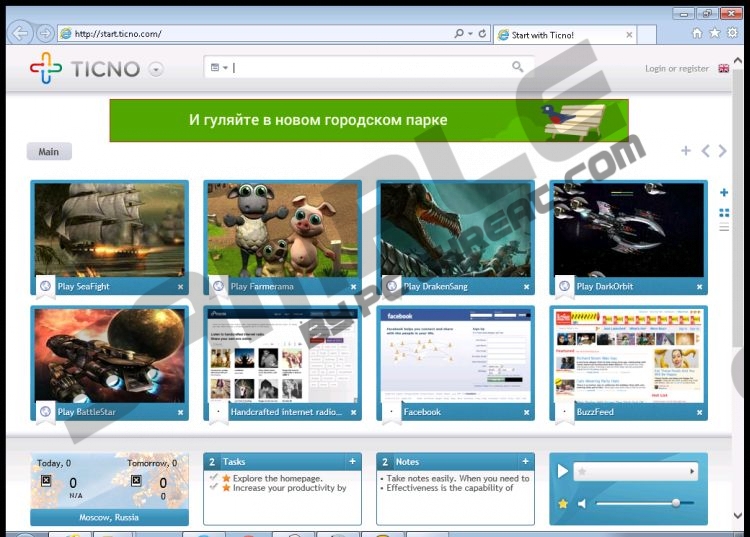Viewport: 750px width, 537px height.
Task: Check off 'Explore the homepage' task
Action: [213, 479]
